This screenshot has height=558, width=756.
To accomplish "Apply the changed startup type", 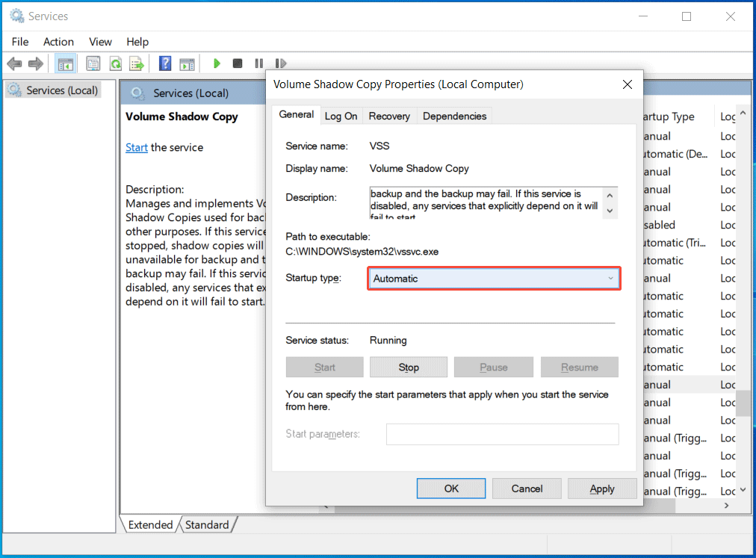I will pos(602,489).
